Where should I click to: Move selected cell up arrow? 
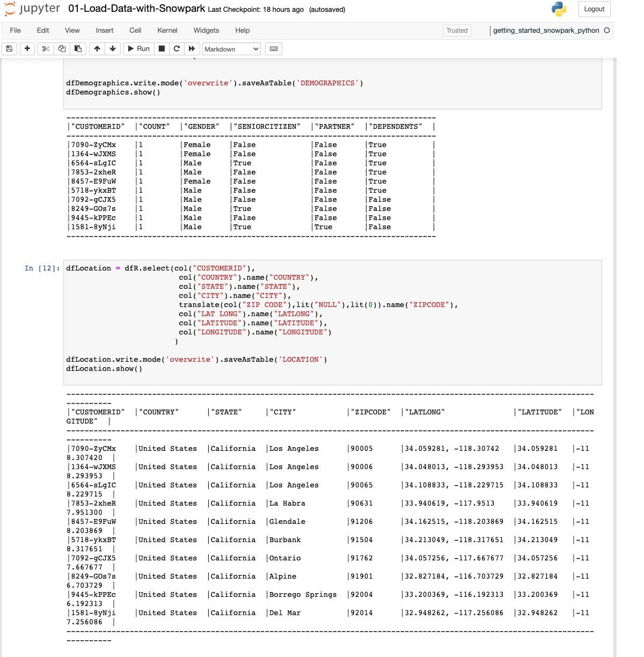point(97,49)
